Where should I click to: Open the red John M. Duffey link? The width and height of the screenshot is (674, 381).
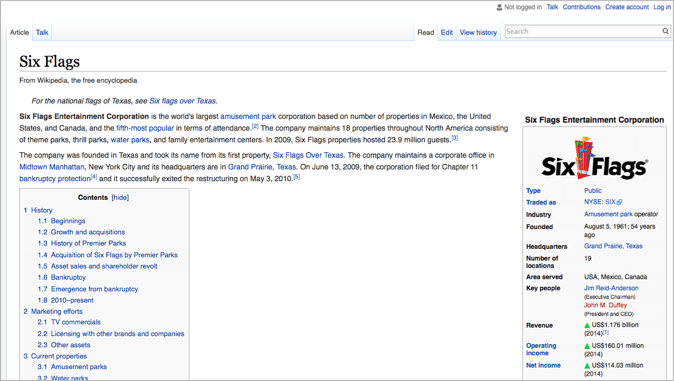[x=605, y=305]
